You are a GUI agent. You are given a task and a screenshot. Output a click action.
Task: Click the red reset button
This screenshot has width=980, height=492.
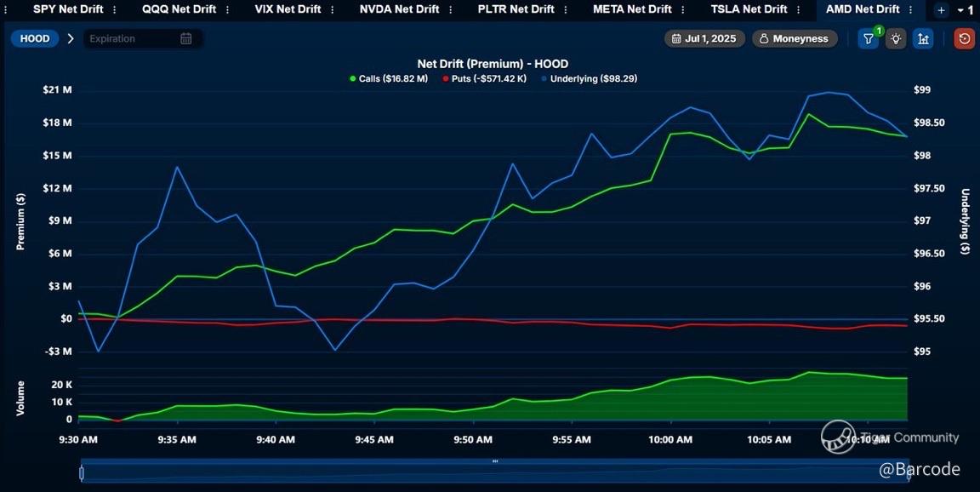pos(965,39)
